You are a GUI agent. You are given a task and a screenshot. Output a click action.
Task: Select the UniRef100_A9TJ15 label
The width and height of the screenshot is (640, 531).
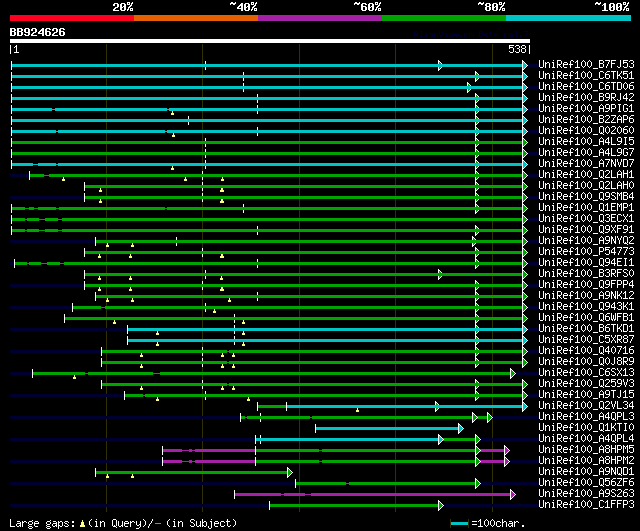tap(586, 395)
